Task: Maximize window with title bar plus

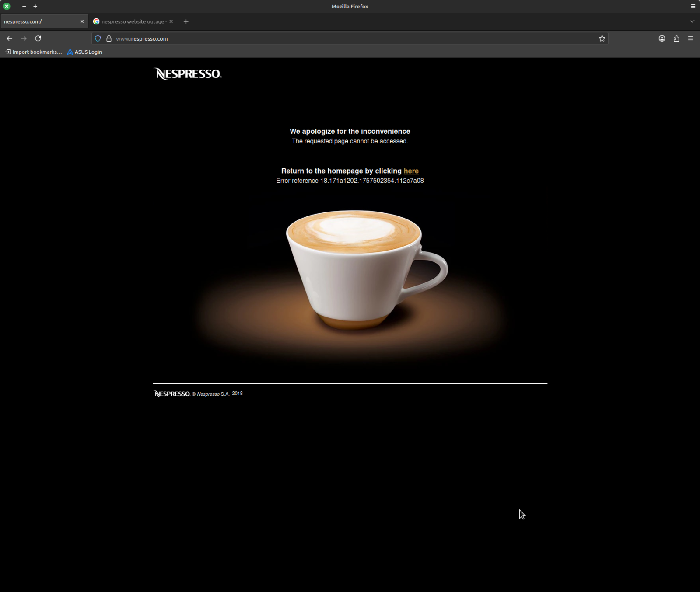Action: tap(35, 7)
